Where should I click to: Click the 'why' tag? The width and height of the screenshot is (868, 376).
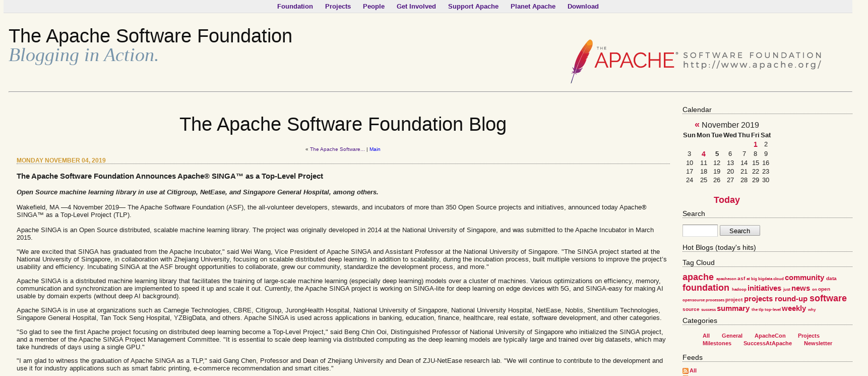point(812,310)
